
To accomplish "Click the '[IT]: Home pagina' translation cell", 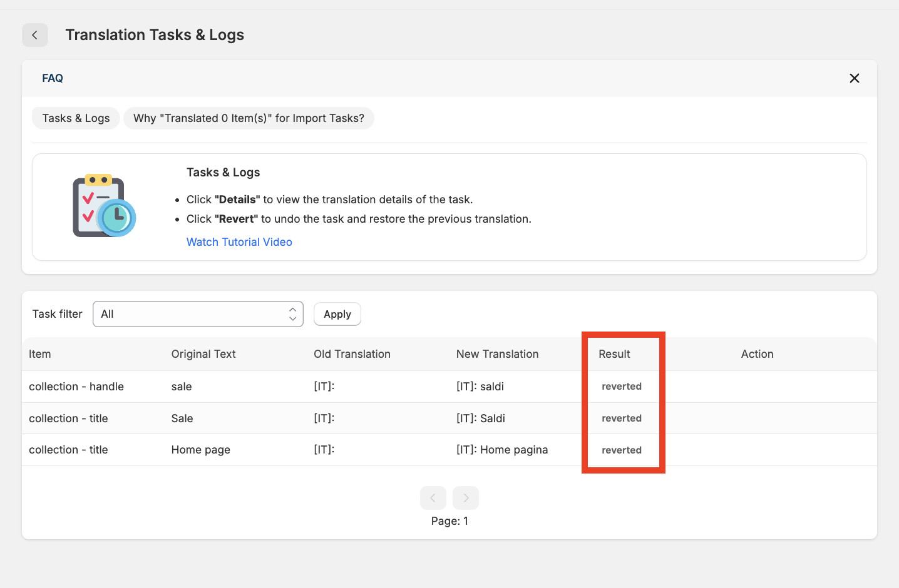I will [x=501, y=450].
